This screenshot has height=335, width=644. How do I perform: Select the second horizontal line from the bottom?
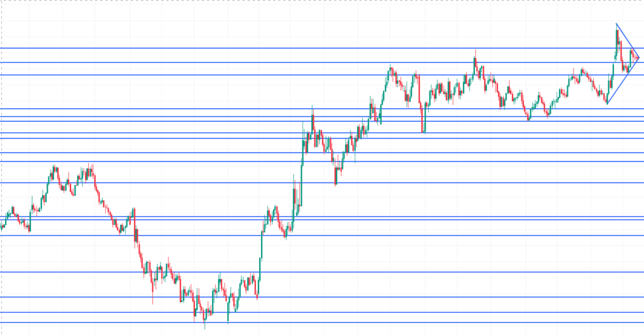point(314,312)
